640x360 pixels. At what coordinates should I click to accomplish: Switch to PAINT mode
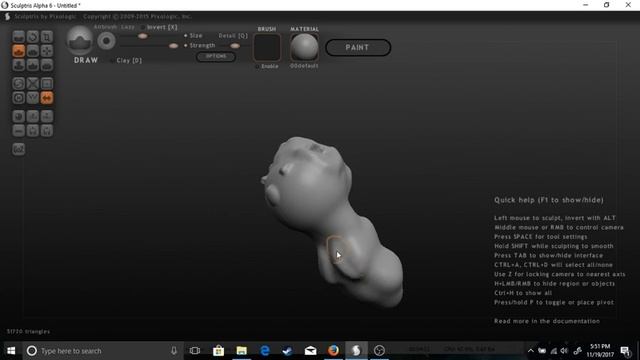tap(358, 47)
